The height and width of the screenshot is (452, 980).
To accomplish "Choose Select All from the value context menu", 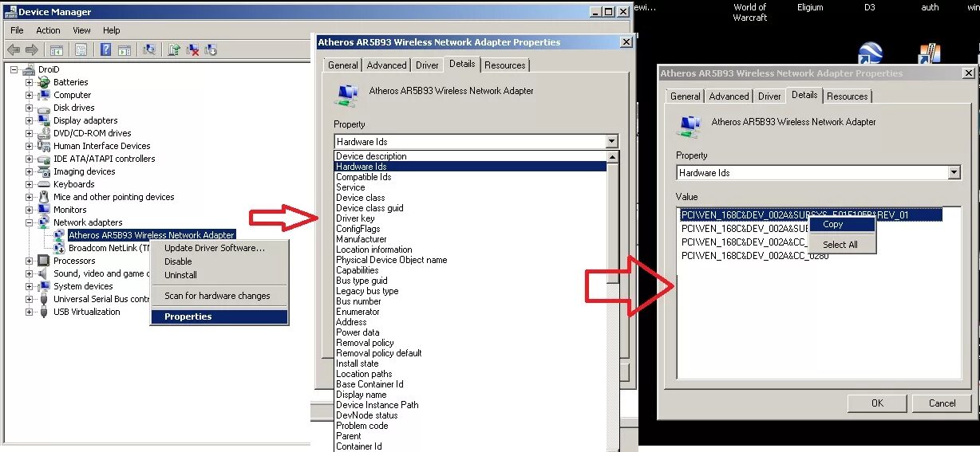I will (843, 245).
